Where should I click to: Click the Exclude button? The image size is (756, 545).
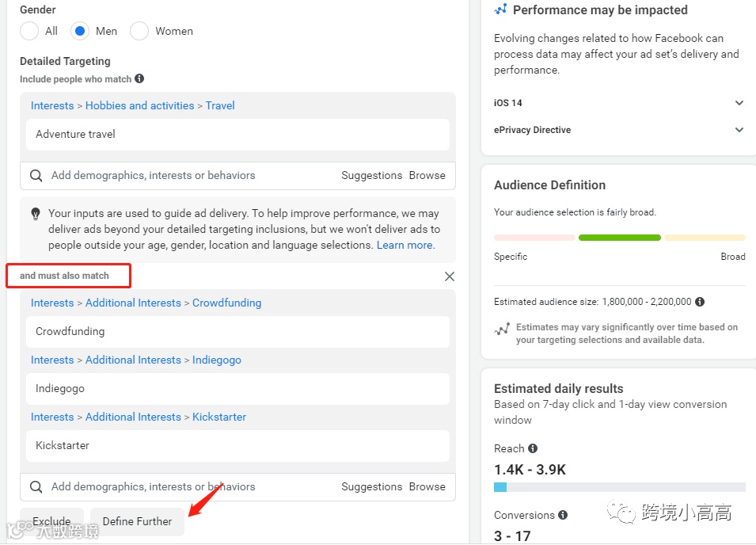pyautogui.click(x=51, y=521)
